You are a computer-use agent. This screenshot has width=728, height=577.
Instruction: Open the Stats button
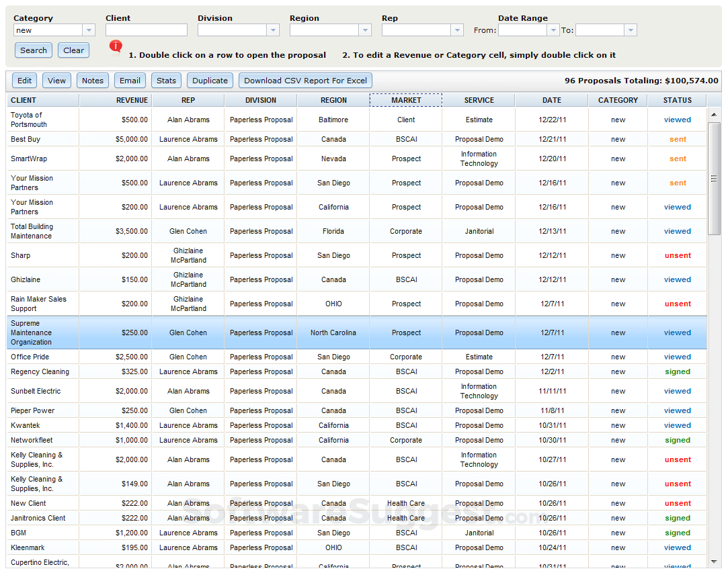(166, 80)
